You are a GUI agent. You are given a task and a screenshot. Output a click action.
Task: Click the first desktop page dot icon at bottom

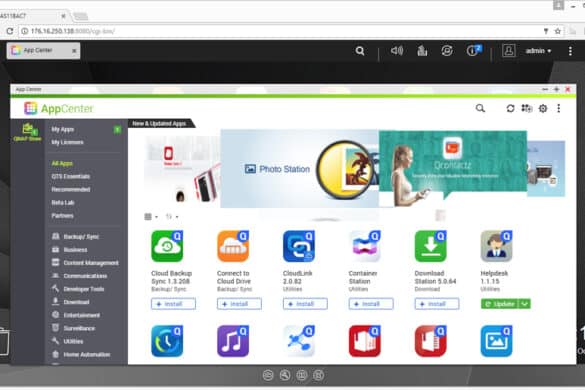(x=268, y=375)
